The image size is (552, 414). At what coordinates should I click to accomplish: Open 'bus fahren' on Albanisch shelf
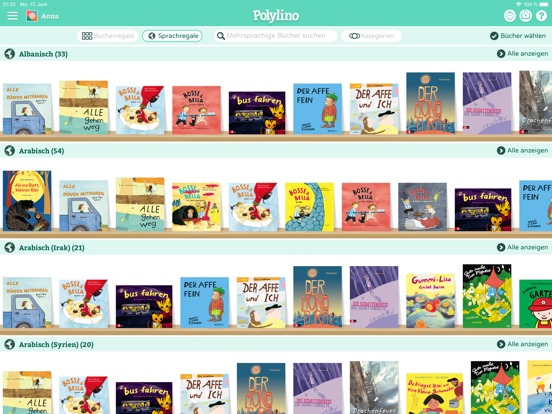coord(257,113)
